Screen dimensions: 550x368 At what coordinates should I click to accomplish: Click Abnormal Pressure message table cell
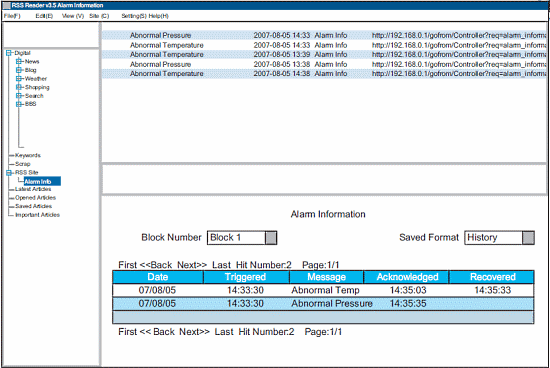(x=332, y=303)
